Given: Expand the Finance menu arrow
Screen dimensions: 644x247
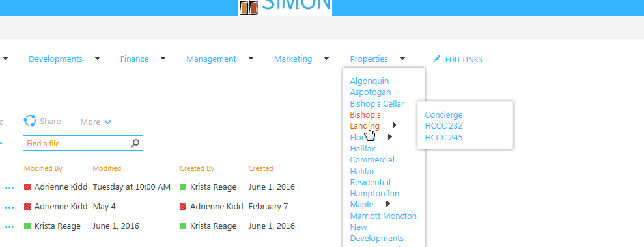Looking at the screenshot, I should (163, 58).
